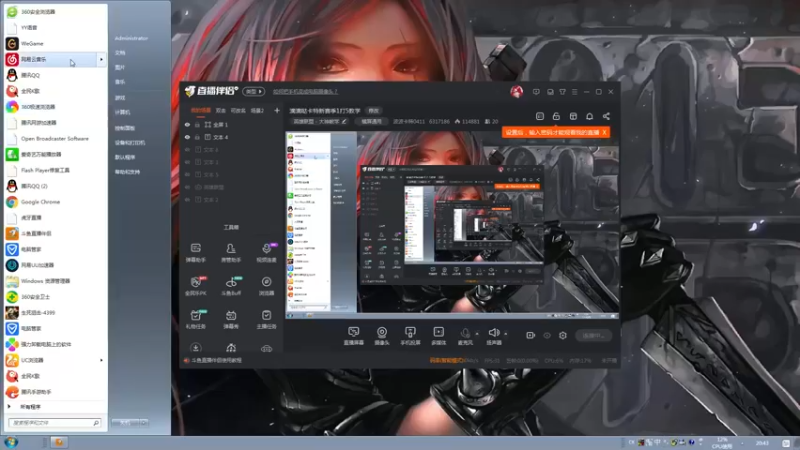The width and height of the screenshot is (800, 450).
Task: Open 控制面板 in Start menu
Action: pyautogui.click(x=124, y=128)
